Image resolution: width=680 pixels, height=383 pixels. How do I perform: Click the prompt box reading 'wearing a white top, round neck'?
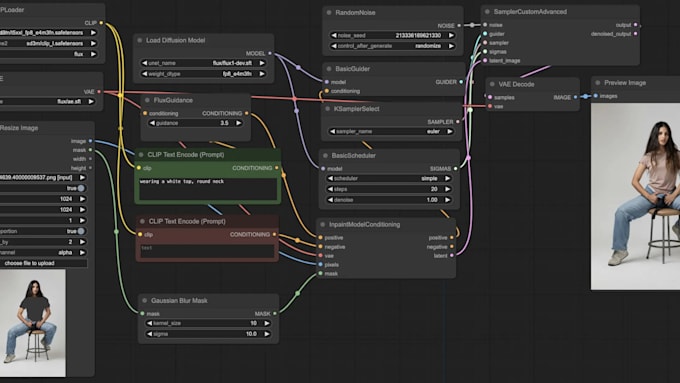pyautogui.click(x=208, y=189)
